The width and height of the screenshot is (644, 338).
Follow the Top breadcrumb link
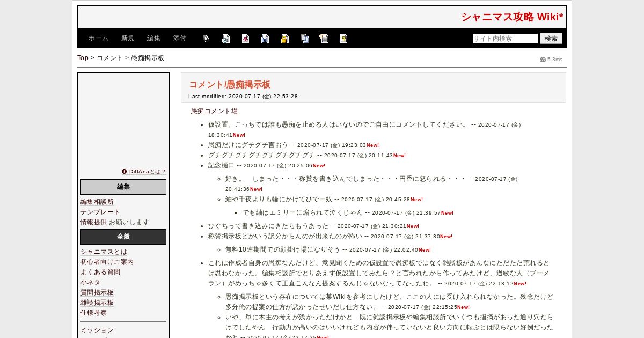click(83, 58)
